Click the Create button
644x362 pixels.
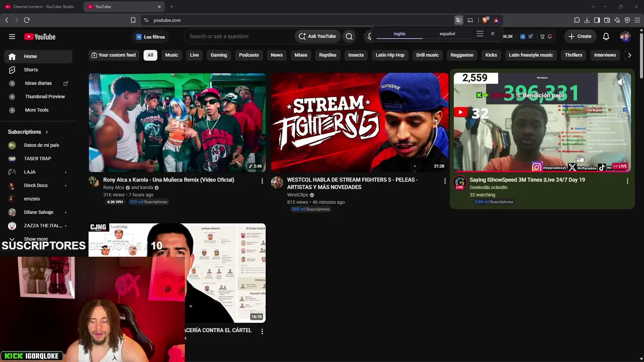click(x=580, y=36)
